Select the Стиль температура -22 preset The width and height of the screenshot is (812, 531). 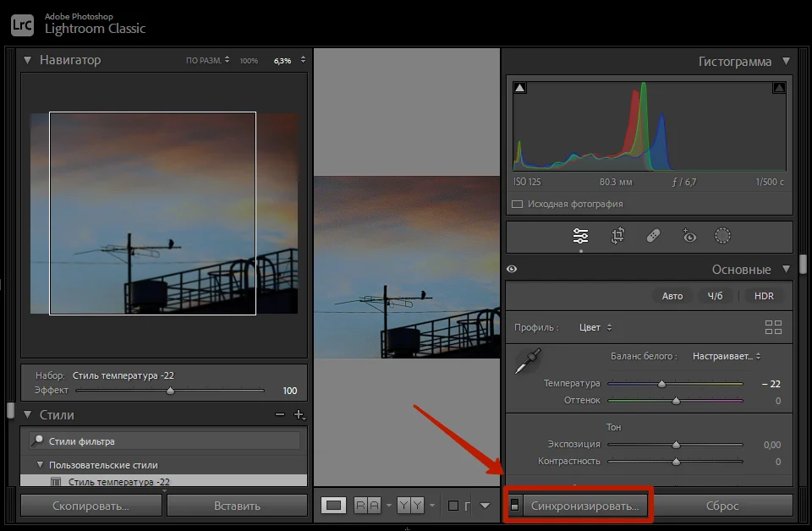pos(118,482)
